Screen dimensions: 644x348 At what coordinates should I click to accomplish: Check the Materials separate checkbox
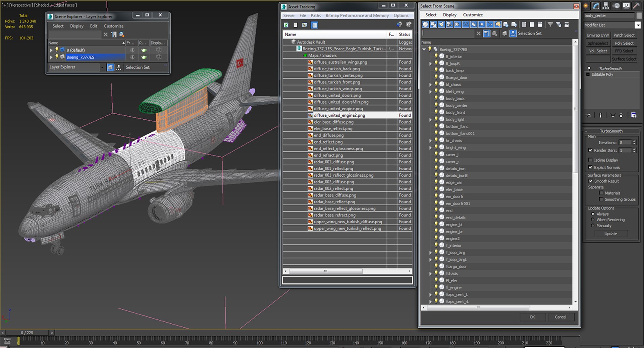pos(601,193)
